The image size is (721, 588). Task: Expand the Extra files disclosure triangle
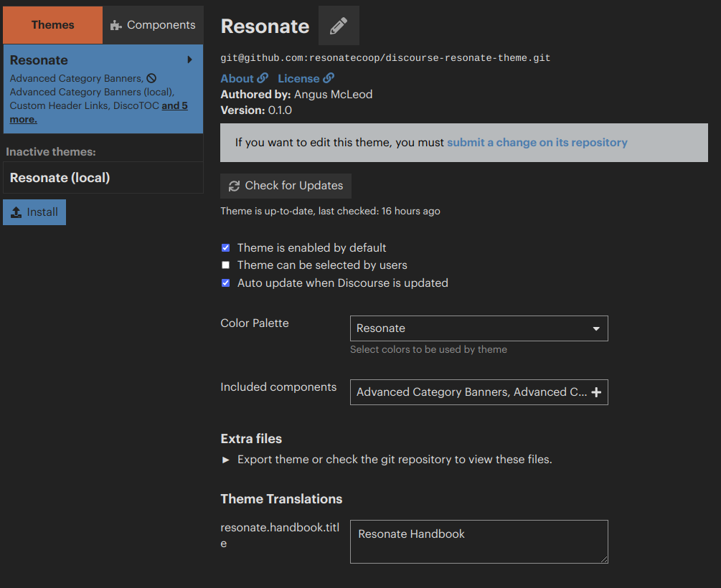[x=226, y=460]
